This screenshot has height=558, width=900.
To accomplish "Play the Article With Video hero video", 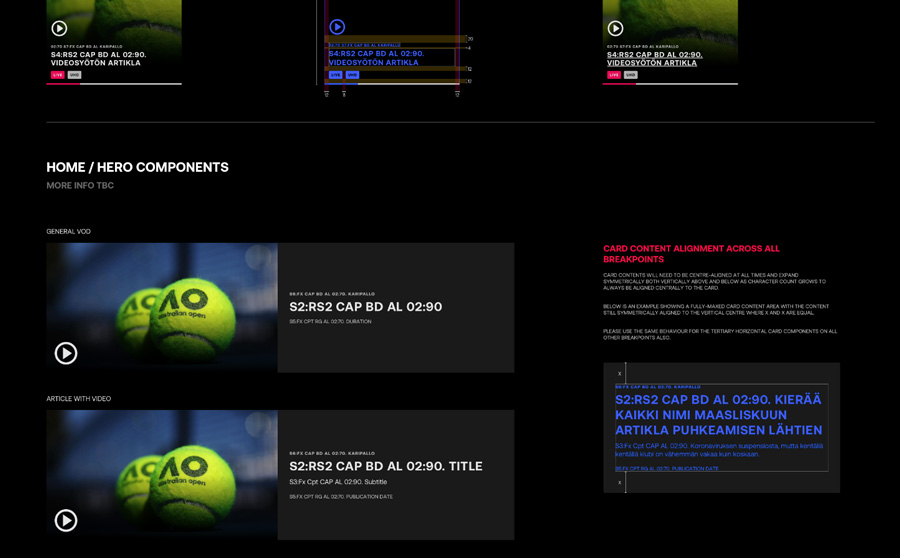I will tap(66, 520).
